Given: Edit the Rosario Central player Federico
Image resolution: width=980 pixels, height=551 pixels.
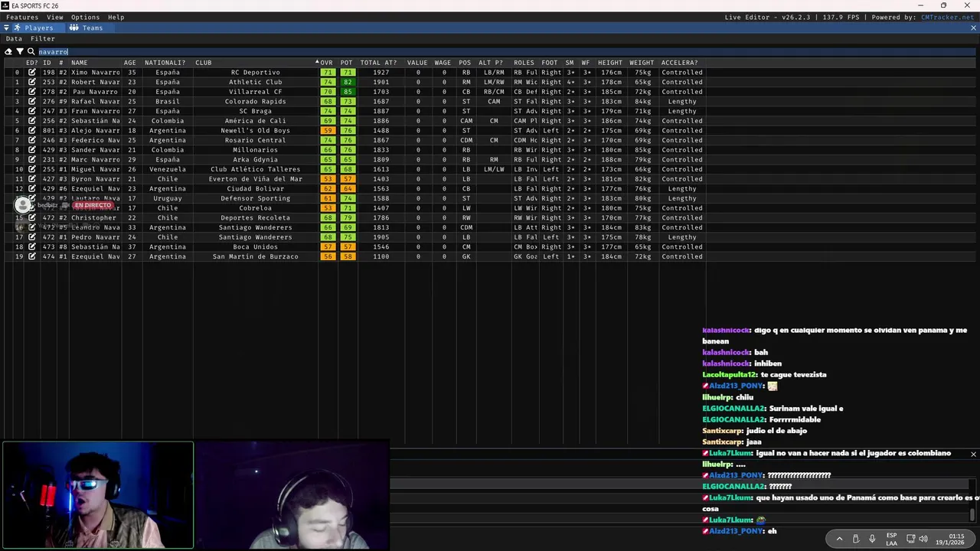Looking at the screenshot, I should pos(32,140).
